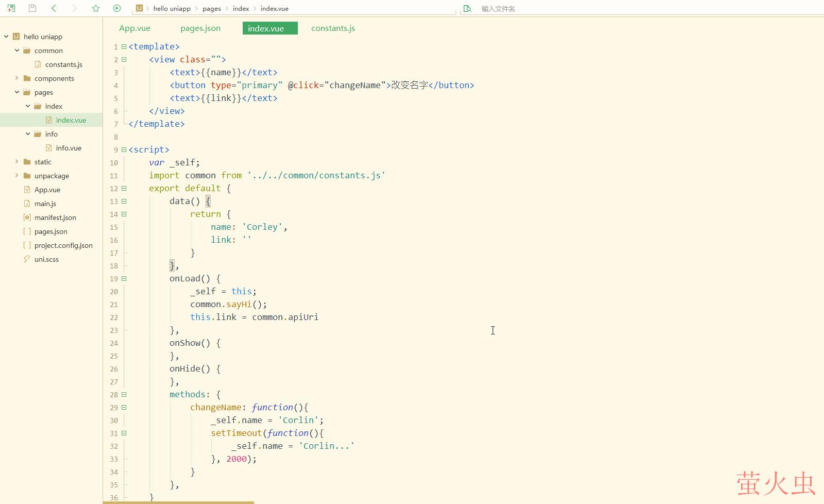Collapse the pages folder chevron
Screen dimensions: 824x504
[x=17, y=92]
